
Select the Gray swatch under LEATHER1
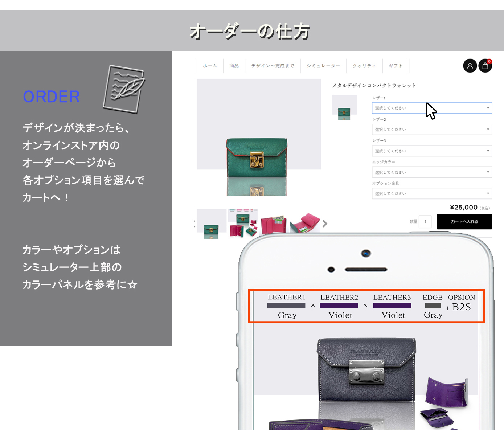coord(287,305)
